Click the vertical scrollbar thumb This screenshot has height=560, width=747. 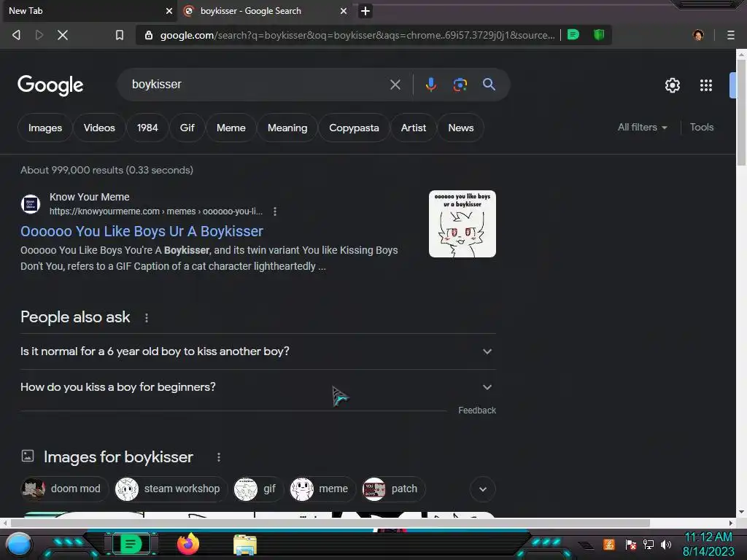pyautogui.click(x=741, y=113)
